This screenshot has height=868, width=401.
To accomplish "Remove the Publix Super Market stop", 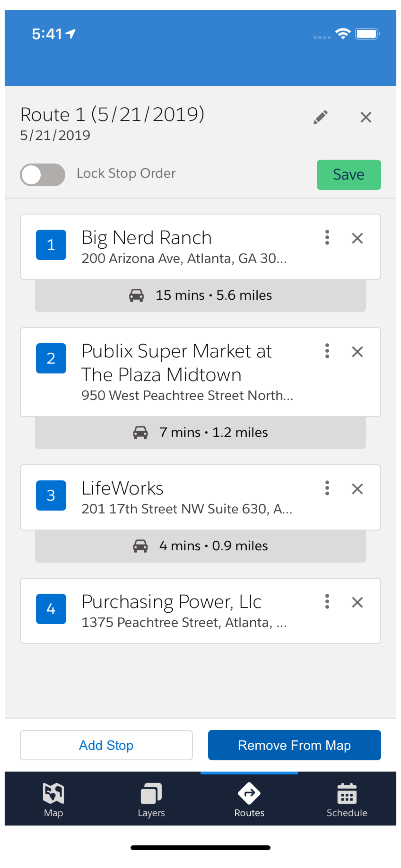I will point(357,352).
